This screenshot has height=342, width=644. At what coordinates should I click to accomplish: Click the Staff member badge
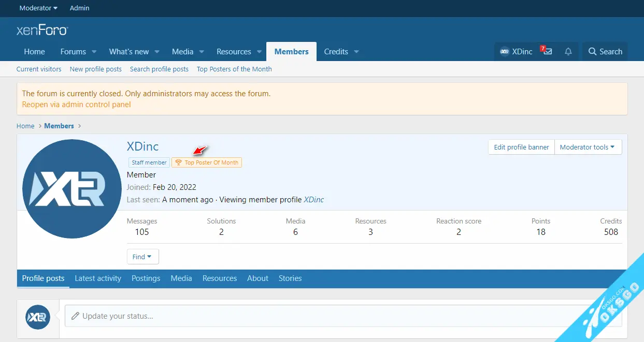coord(149,162)
